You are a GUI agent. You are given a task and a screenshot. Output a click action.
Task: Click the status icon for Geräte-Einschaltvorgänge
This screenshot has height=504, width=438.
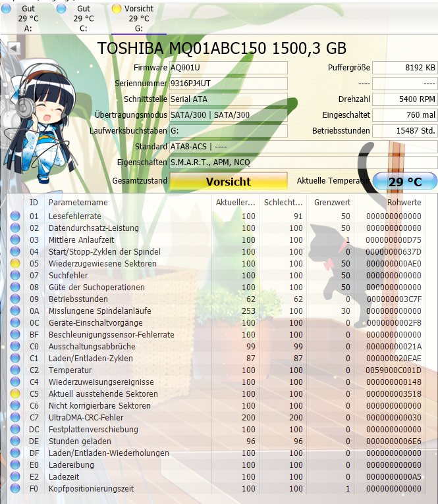click(x=15, y=322)
